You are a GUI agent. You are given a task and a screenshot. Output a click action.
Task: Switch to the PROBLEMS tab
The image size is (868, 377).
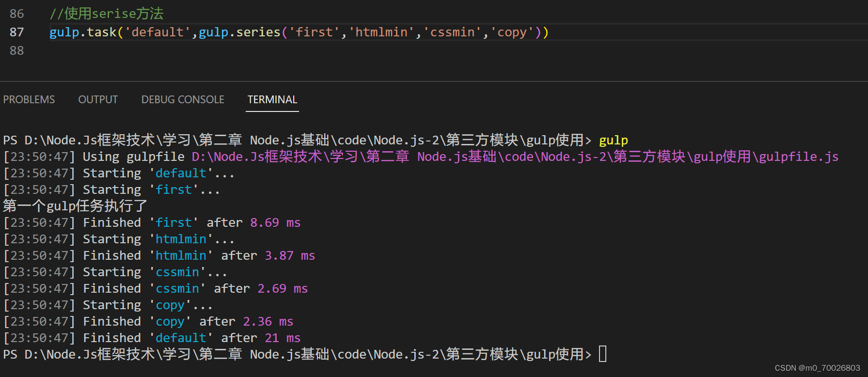tap(29, 99)
